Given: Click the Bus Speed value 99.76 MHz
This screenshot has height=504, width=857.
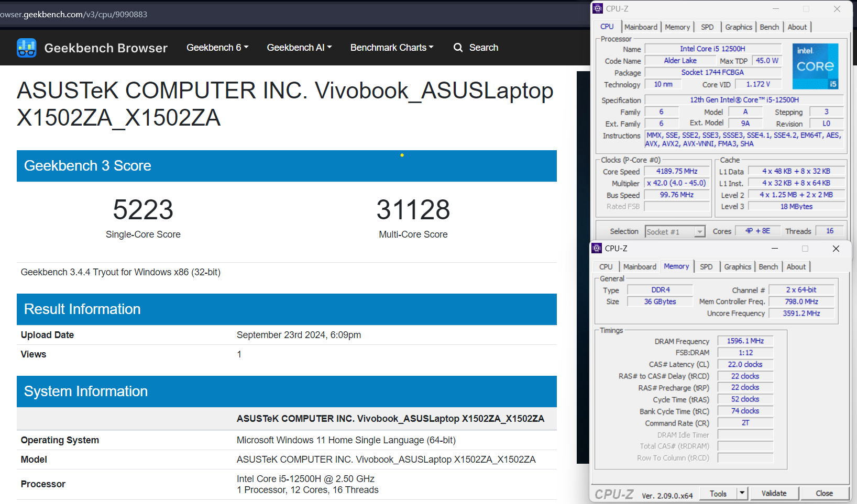Looking at the screenshot, I should (677, 195).
